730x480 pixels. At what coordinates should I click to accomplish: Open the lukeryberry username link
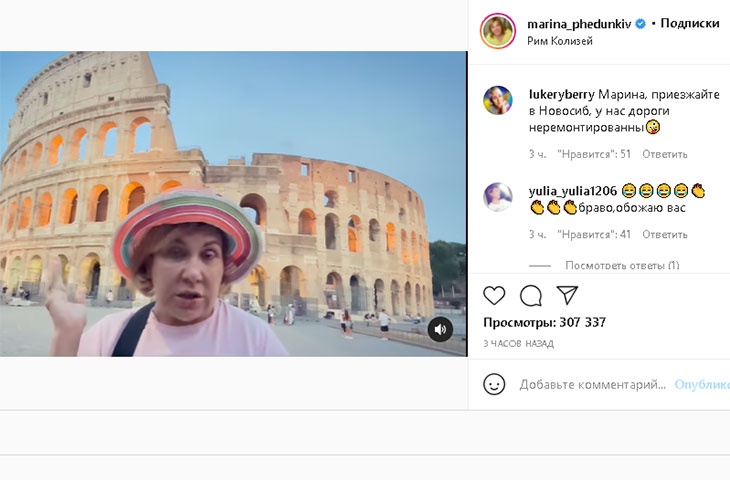click(x=567, y=93)
